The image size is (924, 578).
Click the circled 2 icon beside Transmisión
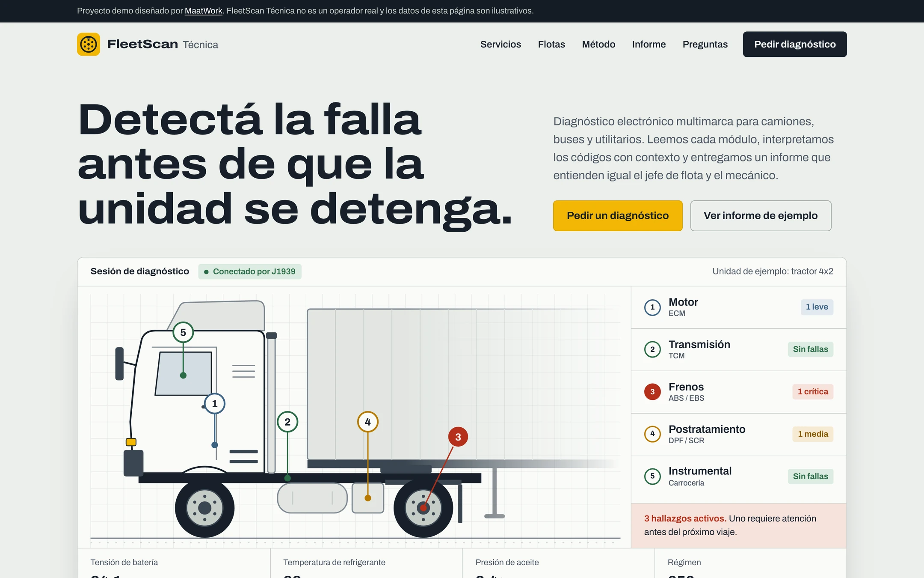[x=652, y=349]
